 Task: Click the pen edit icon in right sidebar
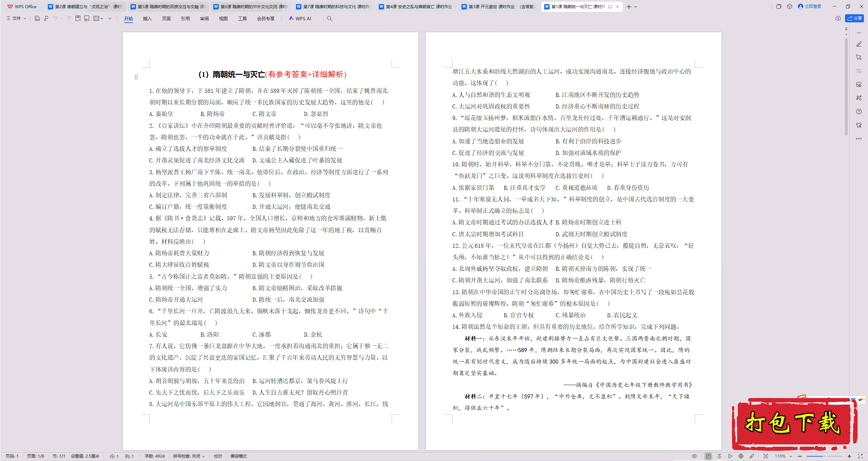(859, 44)
